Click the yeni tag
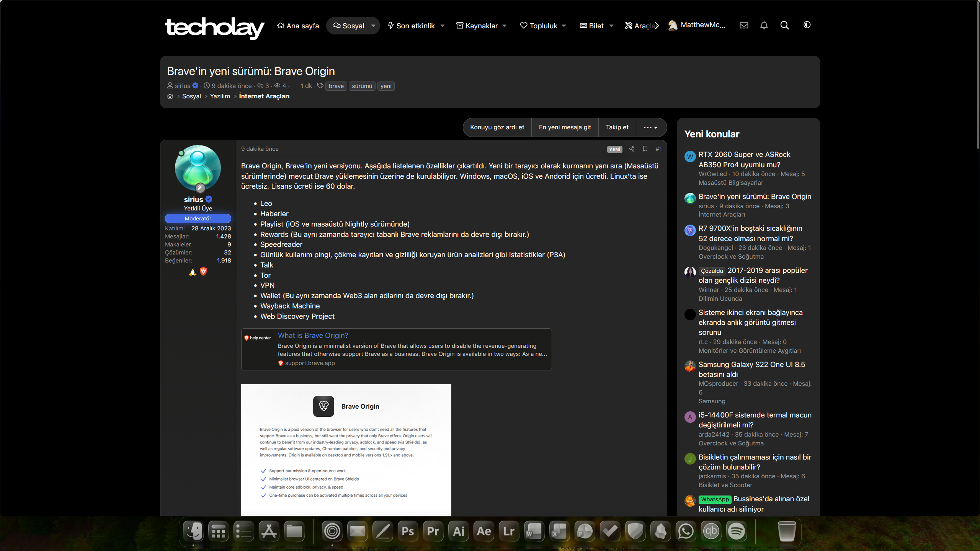Screen dimensions: 980x551 pos(386,86)
